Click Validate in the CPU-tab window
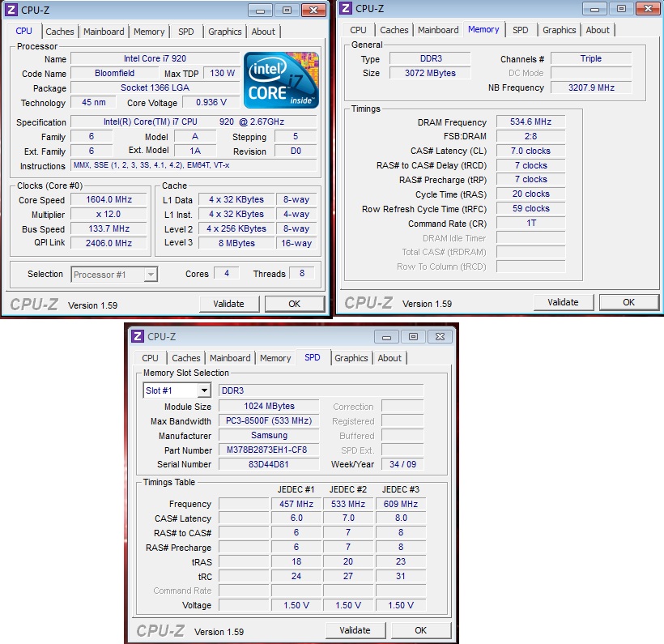This screenshot has height=644, width=664. point(228,304)
